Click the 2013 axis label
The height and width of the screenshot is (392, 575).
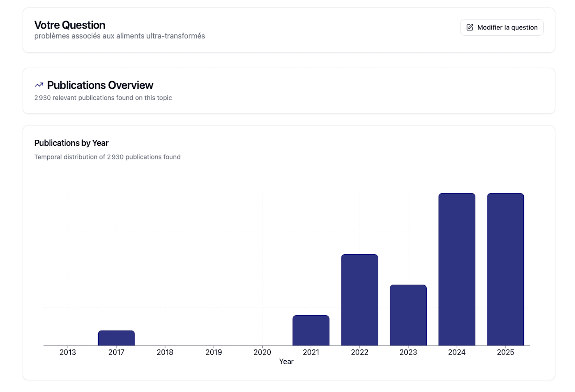[68, 352]
